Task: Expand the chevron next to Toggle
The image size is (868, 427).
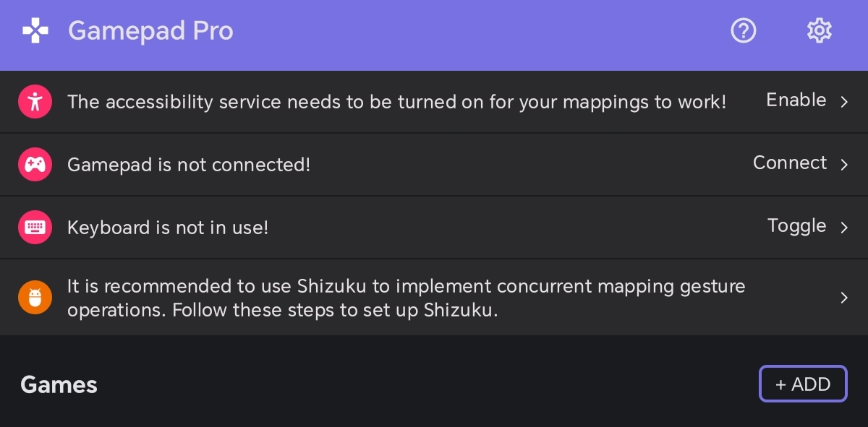Action: click(x=844, y=228)
